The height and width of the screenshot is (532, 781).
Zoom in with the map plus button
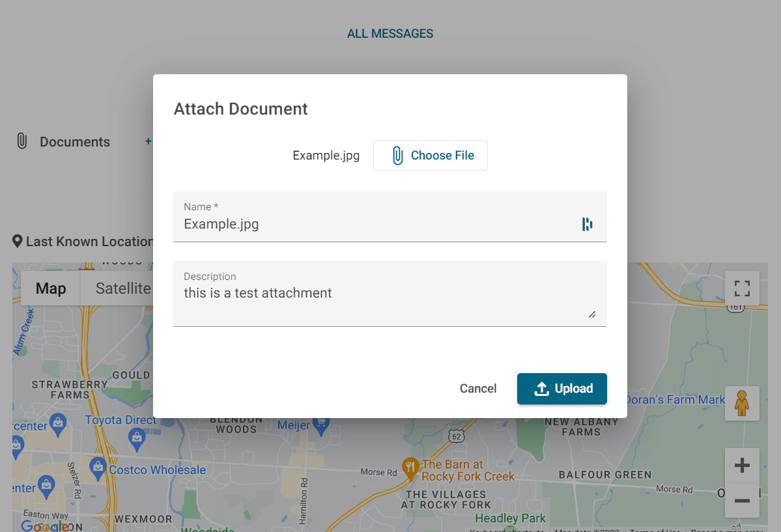click(742, 466)
